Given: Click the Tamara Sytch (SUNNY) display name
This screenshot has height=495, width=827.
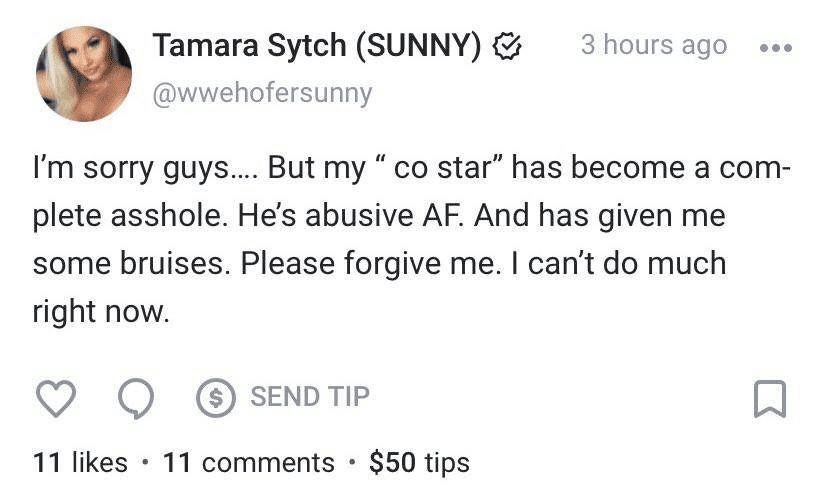Looking at the screenshot, I should click(317, 46).
